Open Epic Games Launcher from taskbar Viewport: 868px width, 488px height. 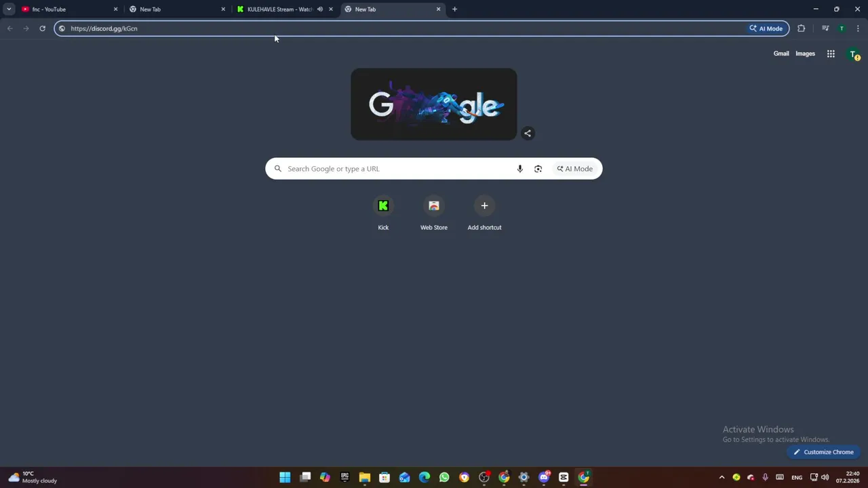pyautogui.click(x=344, y=477)
